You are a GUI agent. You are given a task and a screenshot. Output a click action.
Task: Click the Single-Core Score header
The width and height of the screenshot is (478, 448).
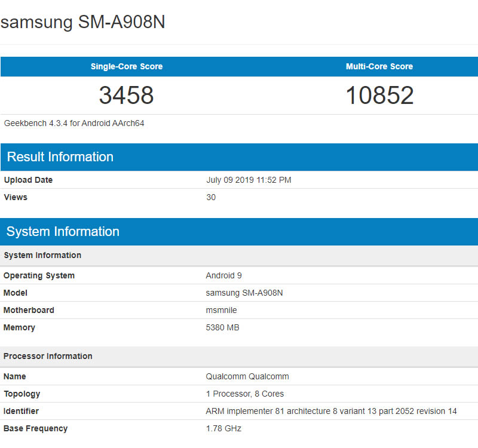(x=126, y=66)
